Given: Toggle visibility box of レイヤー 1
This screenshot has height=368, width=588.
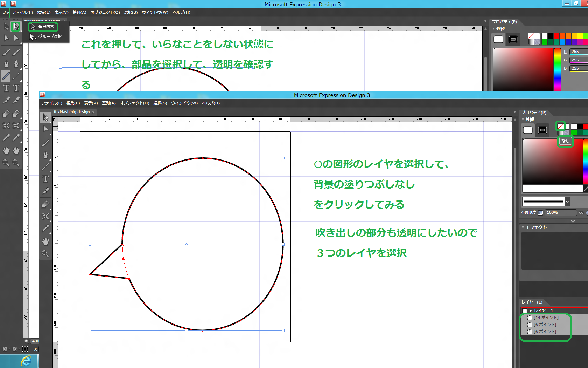Looking at the screenshot, I should coord(525,311).
